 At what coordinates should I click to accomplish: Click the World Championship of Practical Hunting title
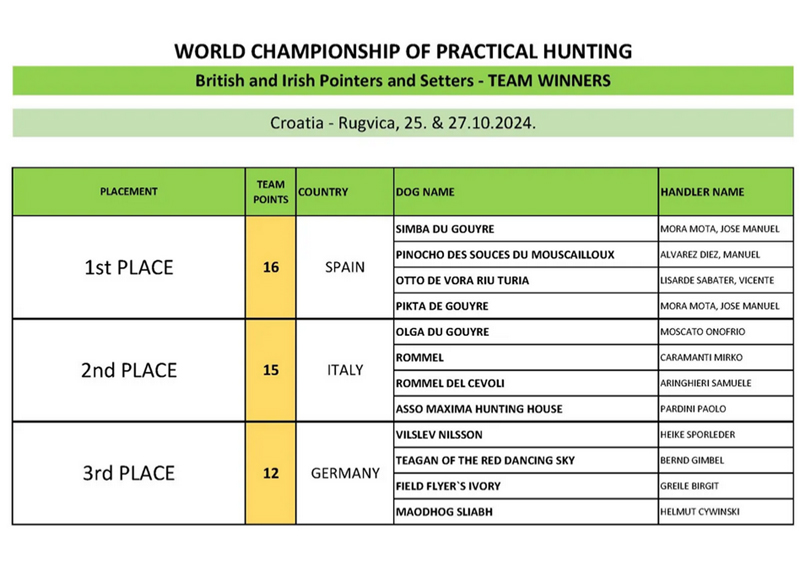[x=402, y=51]
